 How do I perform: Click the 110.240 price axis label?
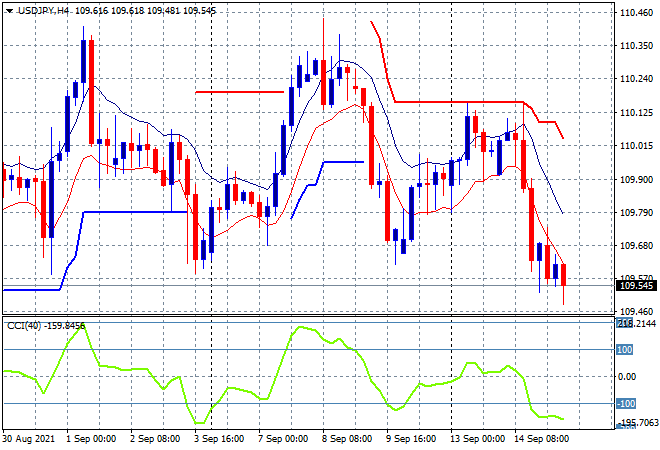pos(636,79)
